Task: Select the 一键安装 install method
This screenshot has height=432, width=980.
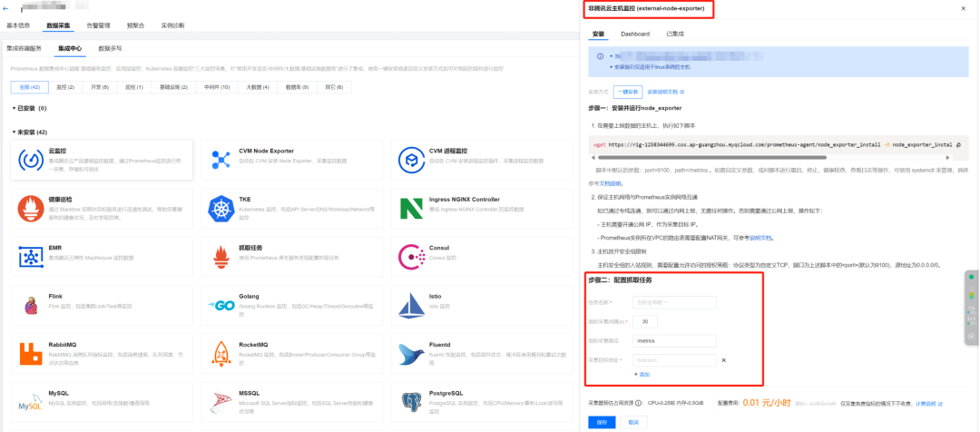Action: pos(628,92)
